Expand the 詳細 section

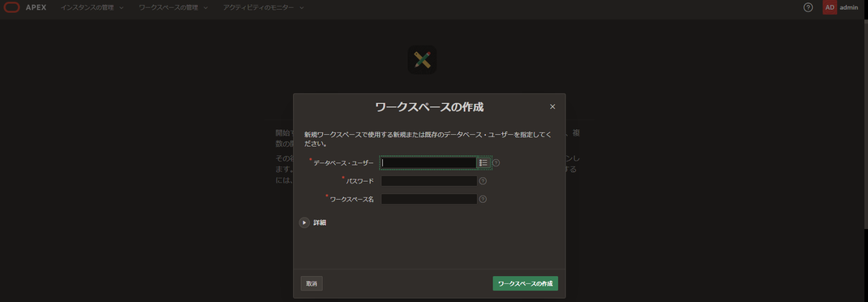(x=304, y=222)
